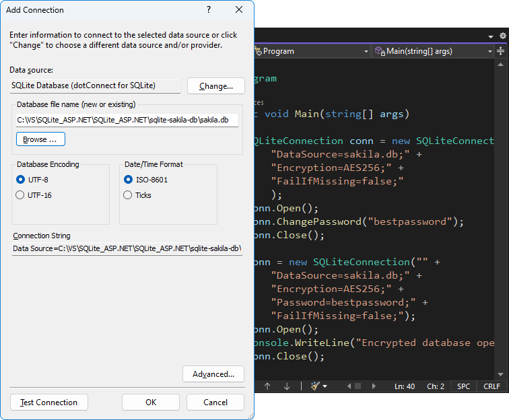
Task: Click the Change... data source button
Action: (x=216, y=86)
